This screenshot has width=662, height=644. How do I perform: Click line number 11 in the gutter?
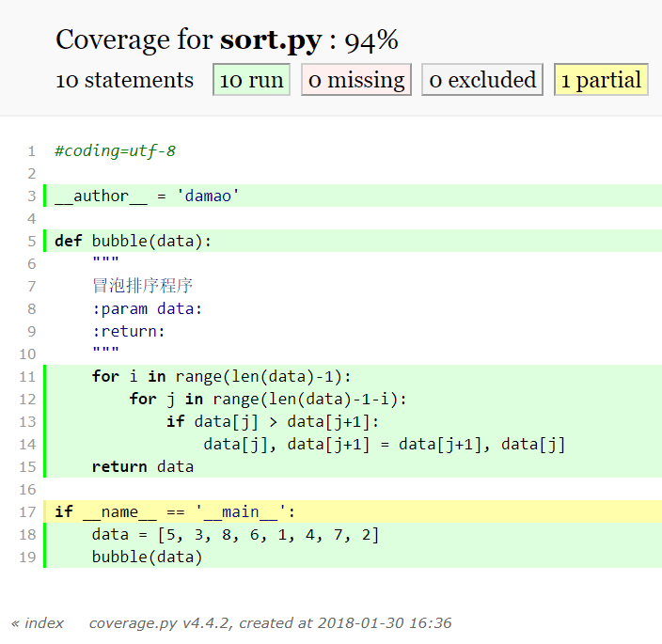point(27,376)
